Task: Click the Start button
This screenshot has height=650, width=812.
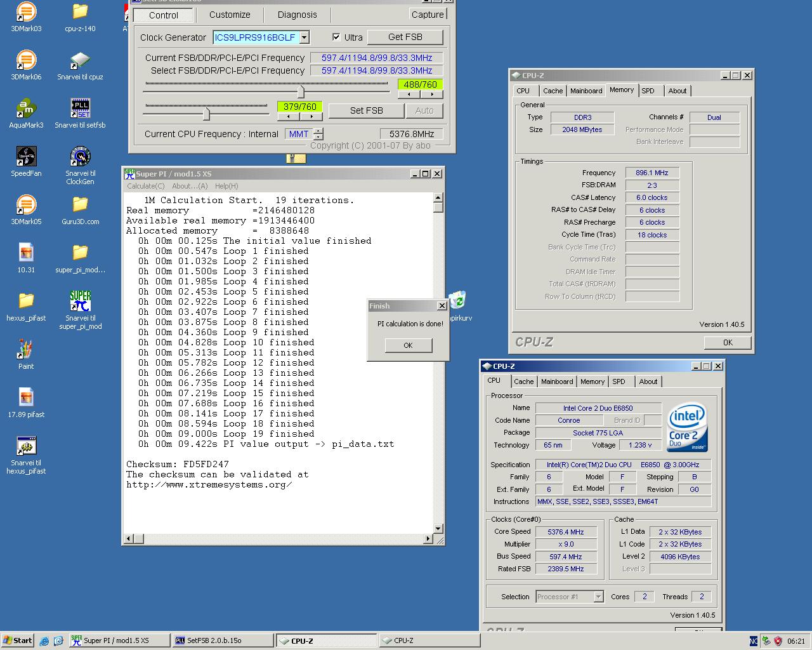Action: [18, 640]
